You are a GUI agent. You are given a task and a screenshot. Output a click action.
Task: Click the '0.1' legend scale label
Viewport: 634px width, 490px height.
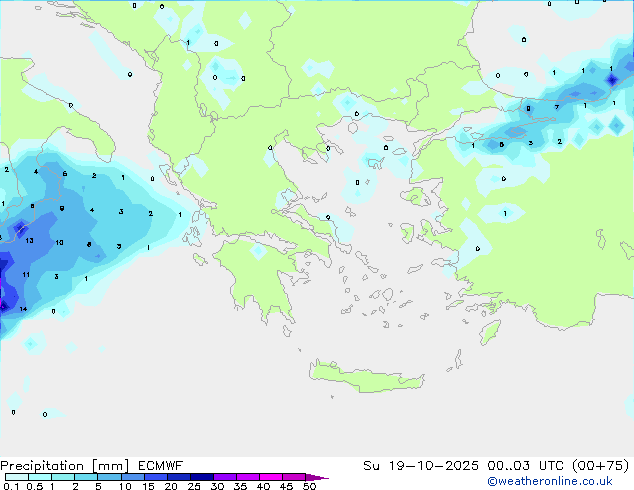click(x=11, y=486)
